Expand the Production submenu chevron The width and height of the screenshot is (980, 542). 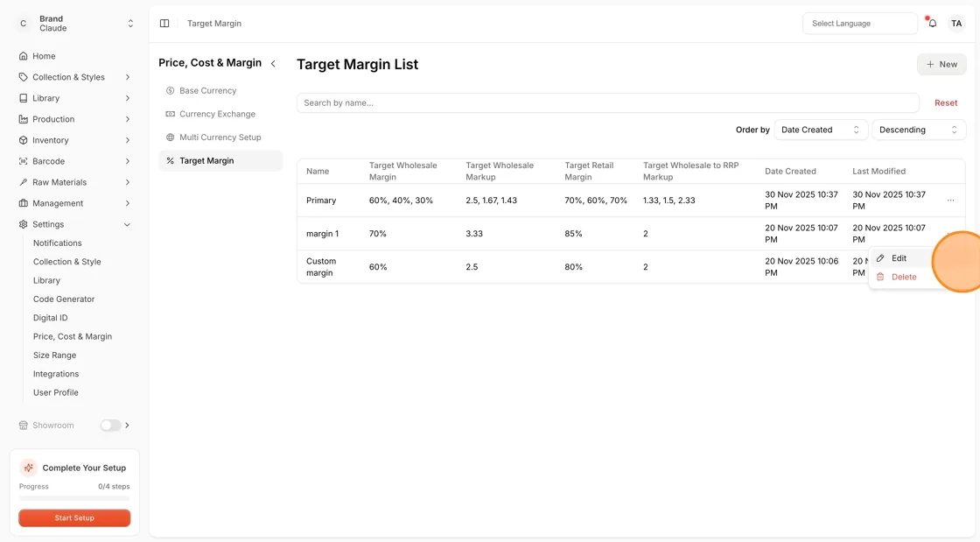[x=128, y=119]
